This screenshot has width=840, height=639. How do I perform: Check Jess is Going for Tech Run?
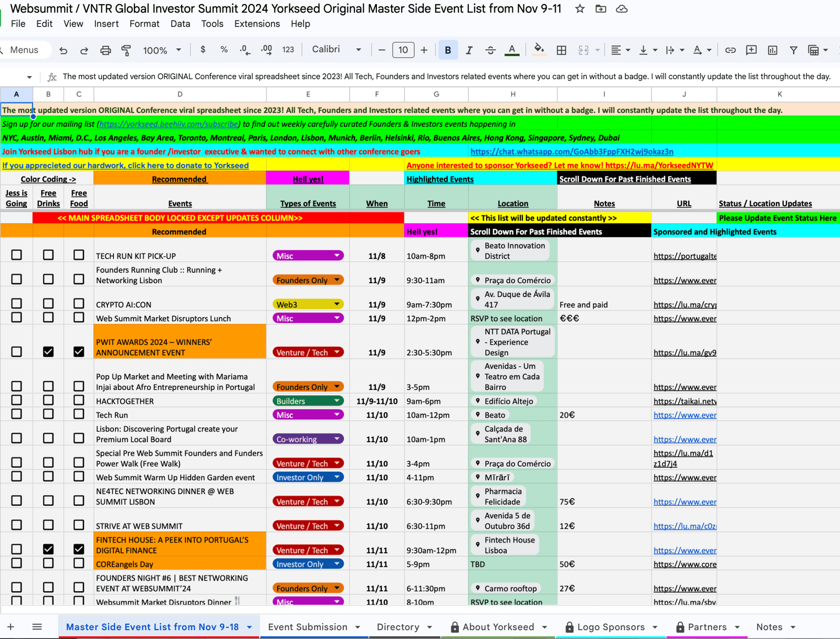[x=17, y=414]
